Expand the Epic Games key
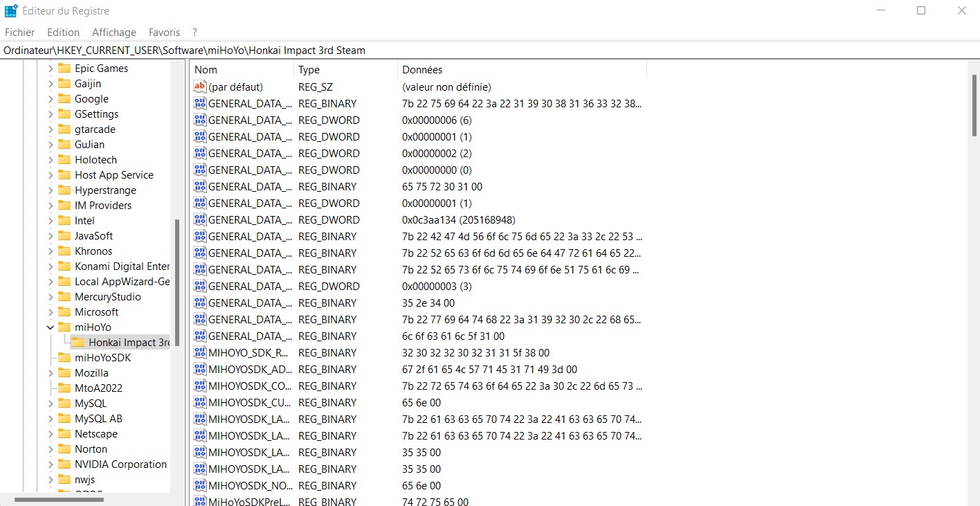 [51, 69]
